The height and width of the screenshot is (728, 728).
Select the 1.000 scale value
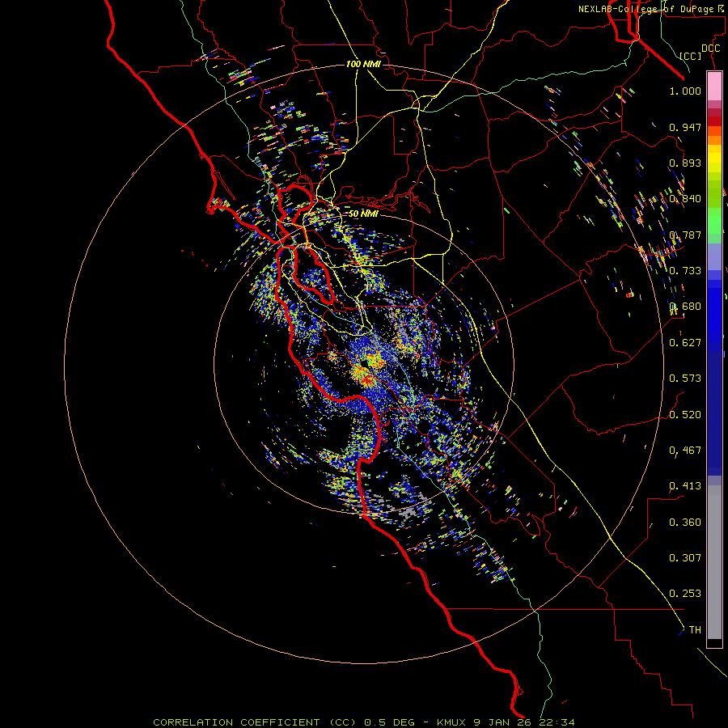coord(685,91)
